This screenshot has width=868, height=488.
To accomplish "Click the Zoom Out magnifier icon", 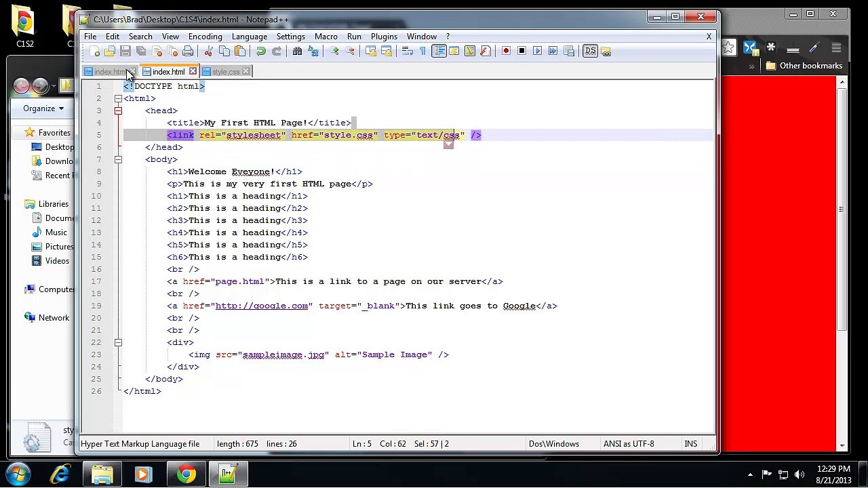I will [x=349, y=52].
